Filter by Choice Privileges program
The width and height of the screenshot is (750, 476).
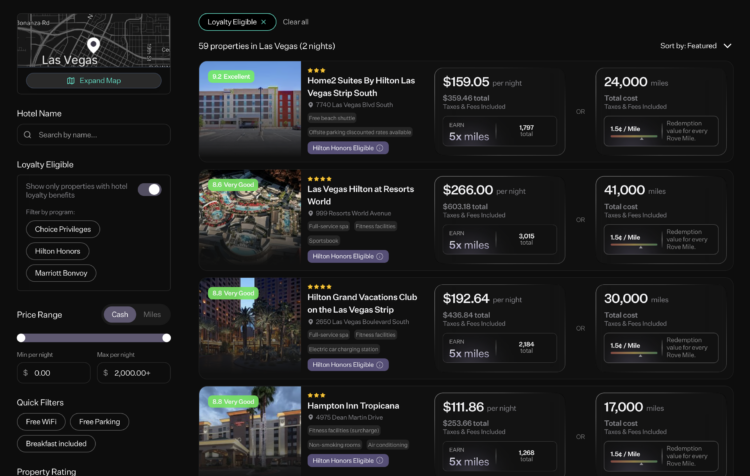[63, 229]
